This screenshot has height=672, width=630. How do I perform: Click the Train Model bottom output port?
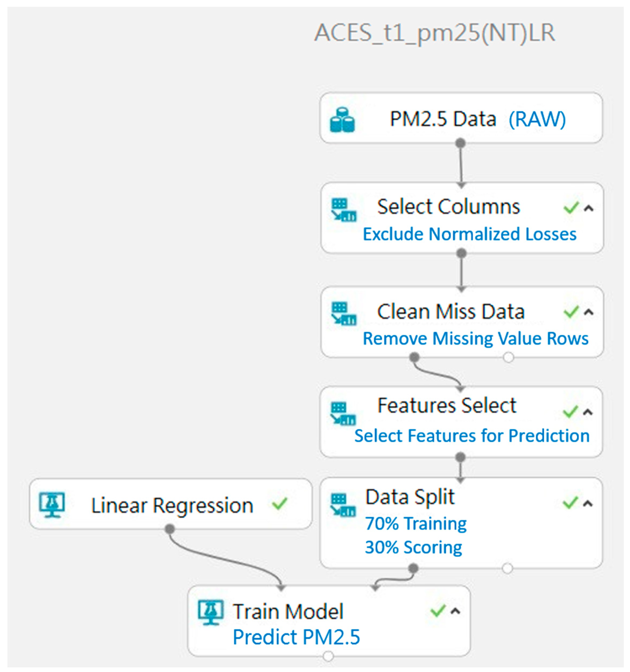pos(328,656)
